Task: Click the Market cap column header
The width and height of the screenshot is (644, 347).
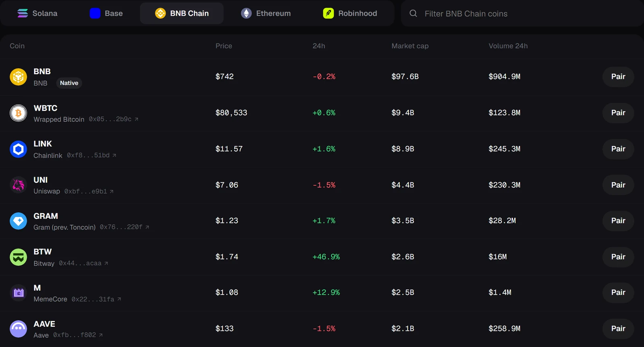Action: coord(410,46)
